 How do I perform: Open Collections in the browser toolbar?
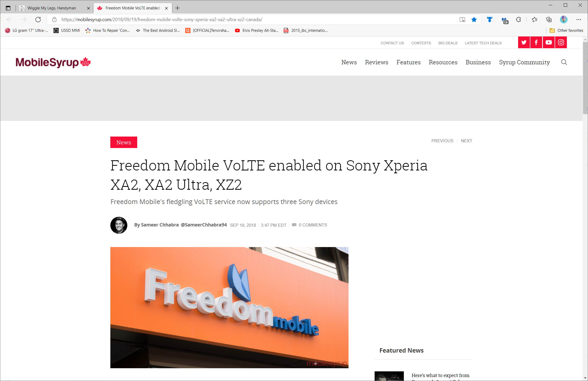(549, 20)
